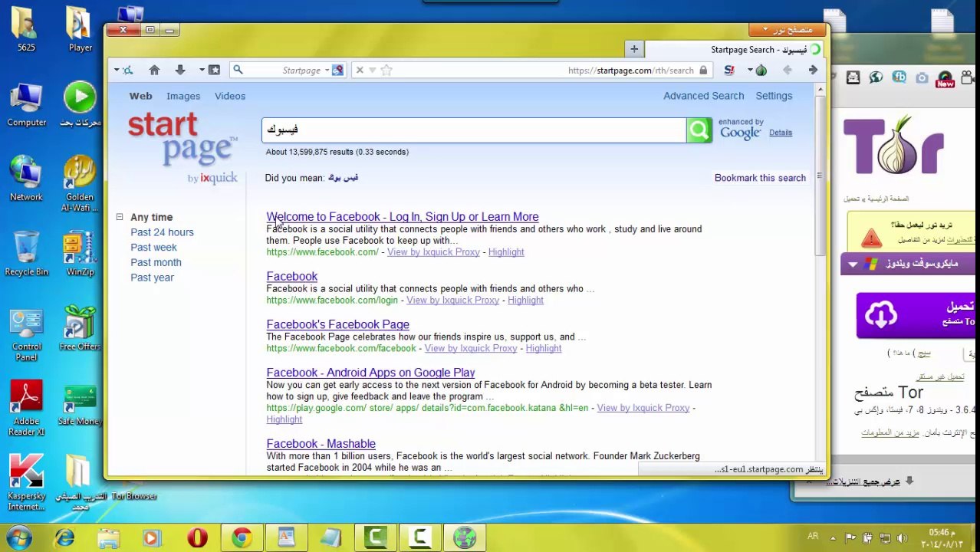Switch to the Images search tab
The width and height of the screenshot is (980, 552).
pos(183,96)
